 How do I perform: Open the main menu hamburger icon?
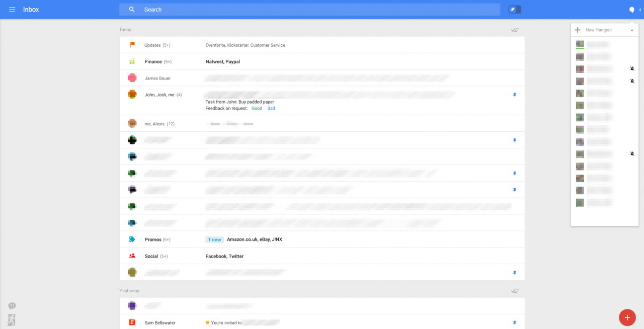[x=12, y=10]
